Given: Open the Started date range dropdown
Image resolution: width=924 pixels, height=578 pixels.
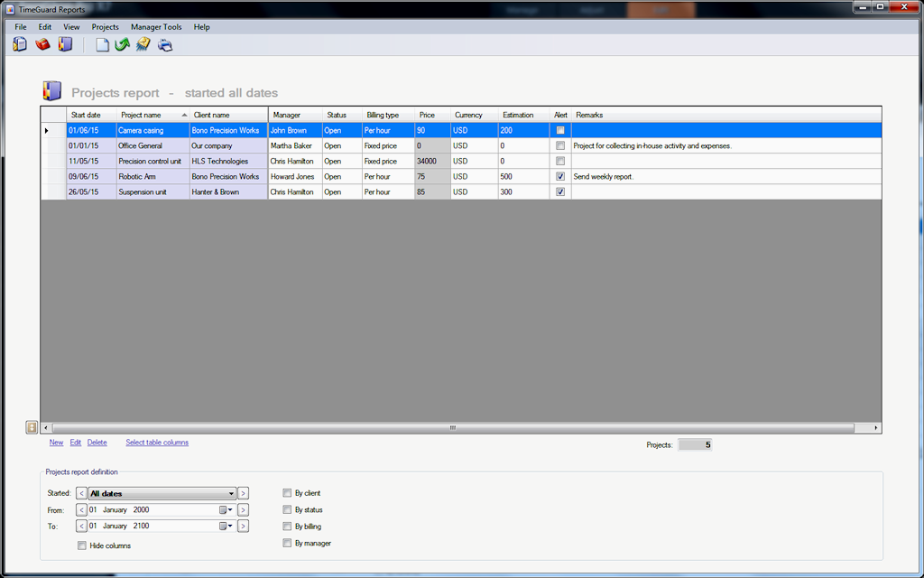Looking at the screenshot, I should coord(232,493).
